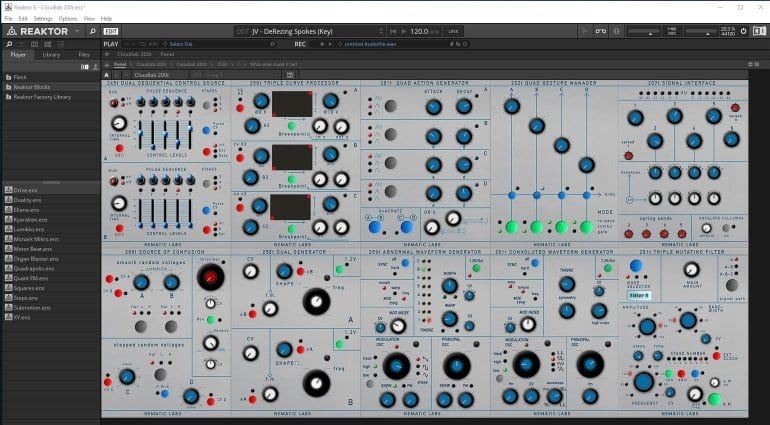Open the Monark Micro.ens ensemble
The height and width of the screenshot is (425, 770).
tap(35, 239)
